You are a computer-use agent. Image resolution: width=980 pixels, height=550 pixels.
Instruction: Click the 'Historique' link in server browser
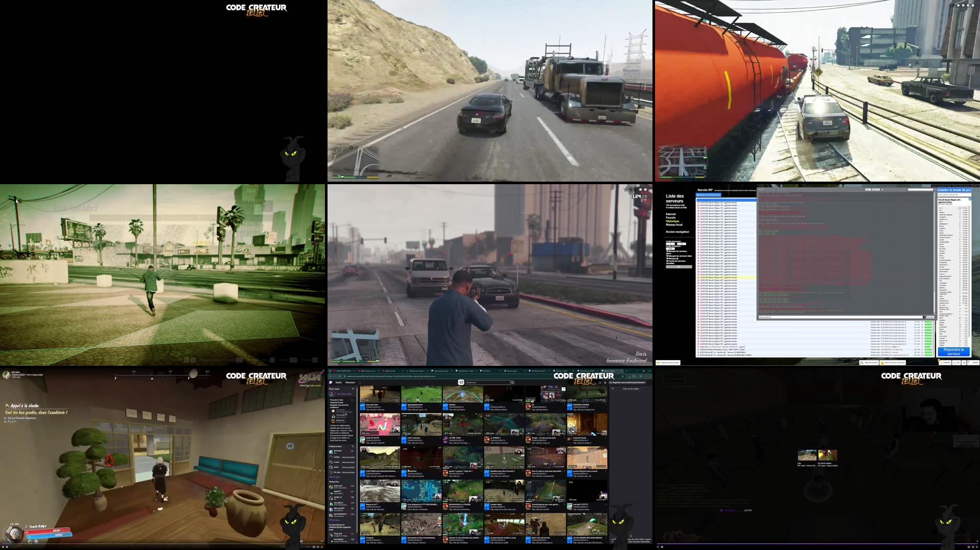(672, 221)
